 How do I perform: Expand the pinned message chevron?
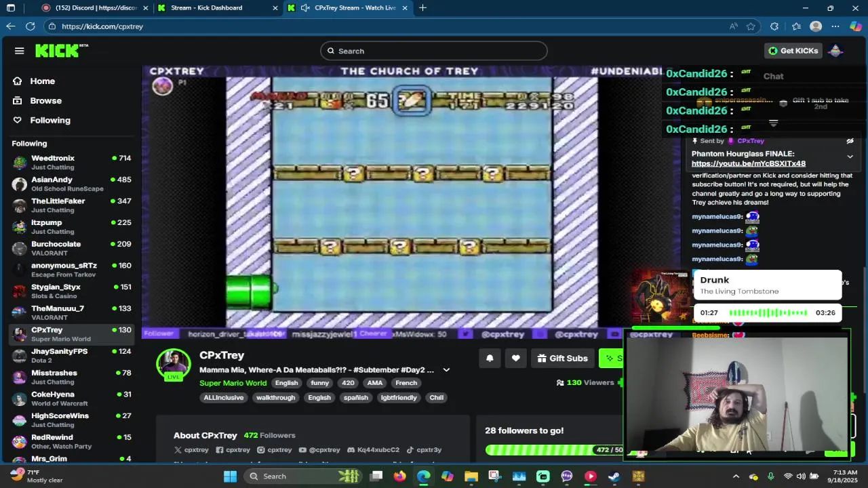850,157
